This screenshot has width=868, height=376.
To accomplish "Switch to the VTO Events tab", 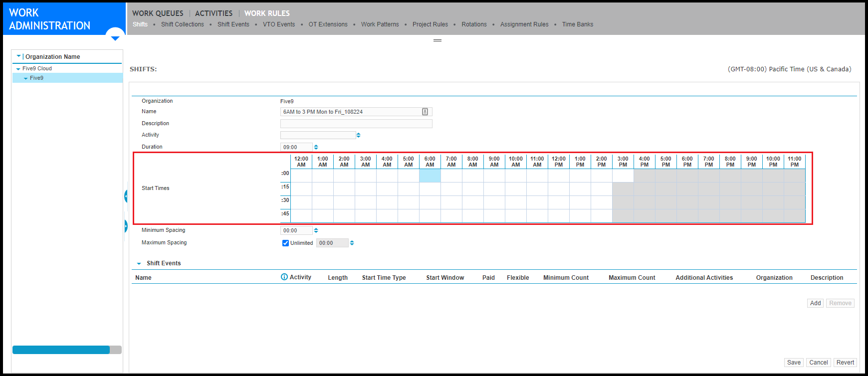I will click(279, 24).
